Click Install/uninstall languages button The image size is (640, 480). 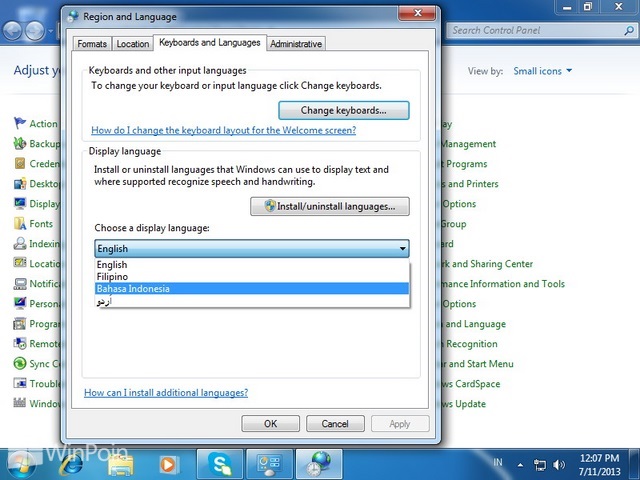pos(330,207)
